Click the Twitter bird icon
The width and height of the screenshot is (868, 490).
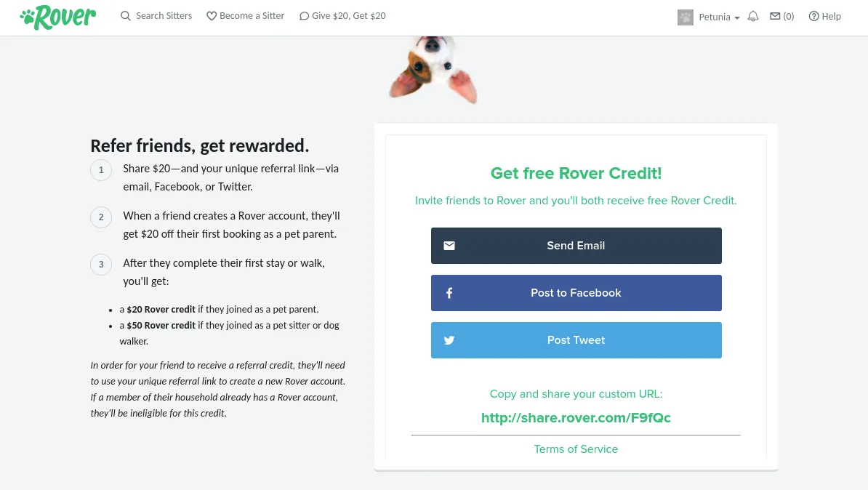click(x=449, y=340)
